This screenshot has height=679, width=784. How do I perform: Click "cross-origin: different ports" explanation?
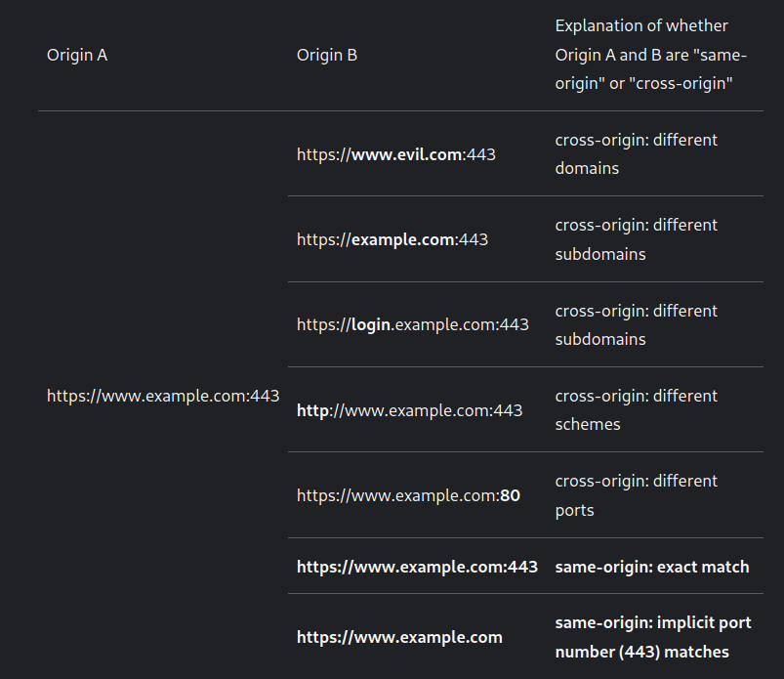click(x=636, y=495)
